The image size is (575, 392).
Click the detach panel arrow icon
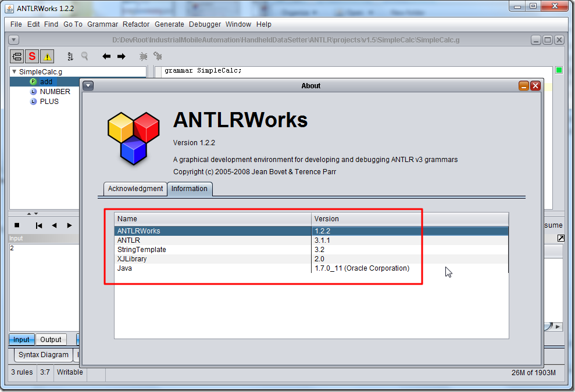[560, 238]
